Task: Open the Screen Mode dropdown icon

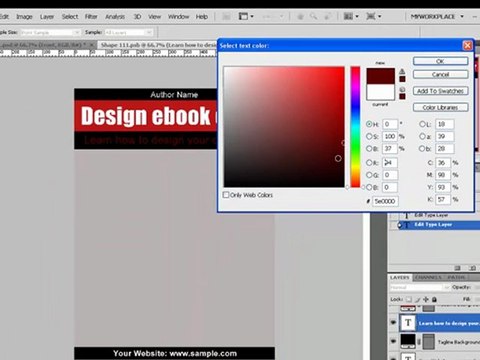Action: [374, 16]
